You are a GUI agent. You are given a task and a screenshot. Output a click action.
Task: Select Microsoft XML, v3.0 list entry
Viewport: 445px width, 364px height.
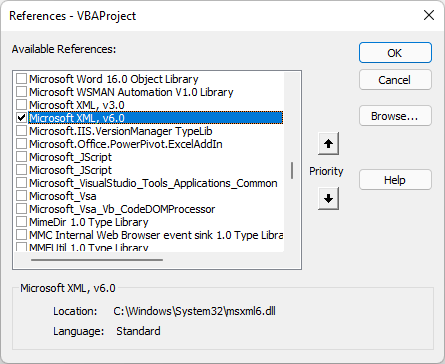click(77, 105)
